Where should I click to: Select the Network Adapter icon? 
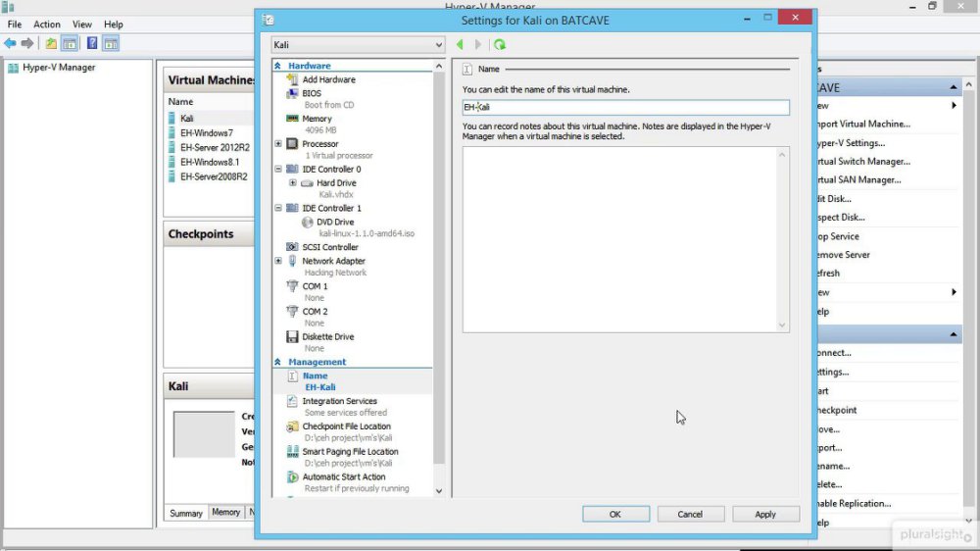click(292, 261)
